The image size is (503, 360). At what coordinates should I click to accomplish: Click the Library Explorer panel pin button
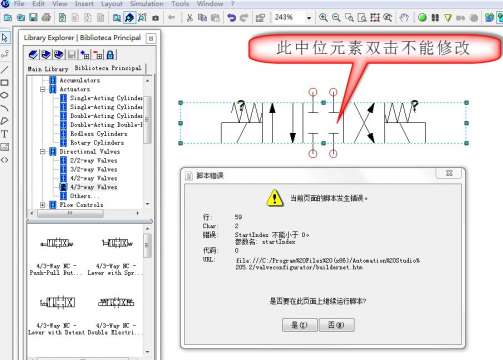(151, 38)
